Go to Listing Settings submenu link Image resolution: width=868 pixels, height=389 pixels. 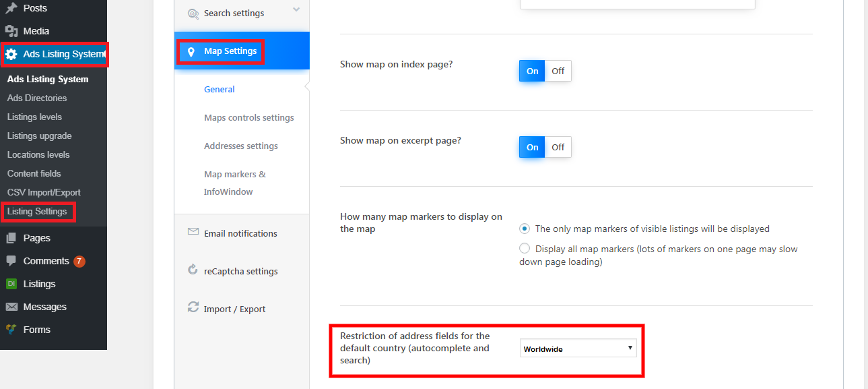37,211
